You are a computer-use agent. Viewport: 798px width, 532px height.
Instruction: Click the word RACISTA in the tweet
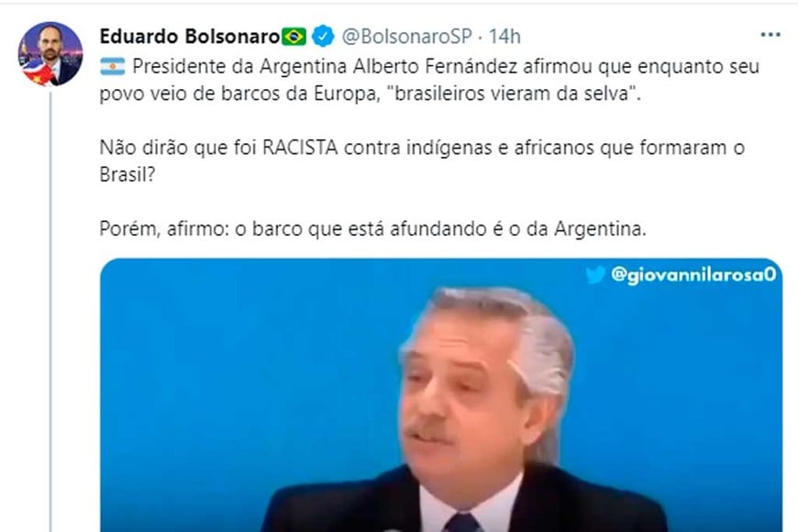point(300,148)
